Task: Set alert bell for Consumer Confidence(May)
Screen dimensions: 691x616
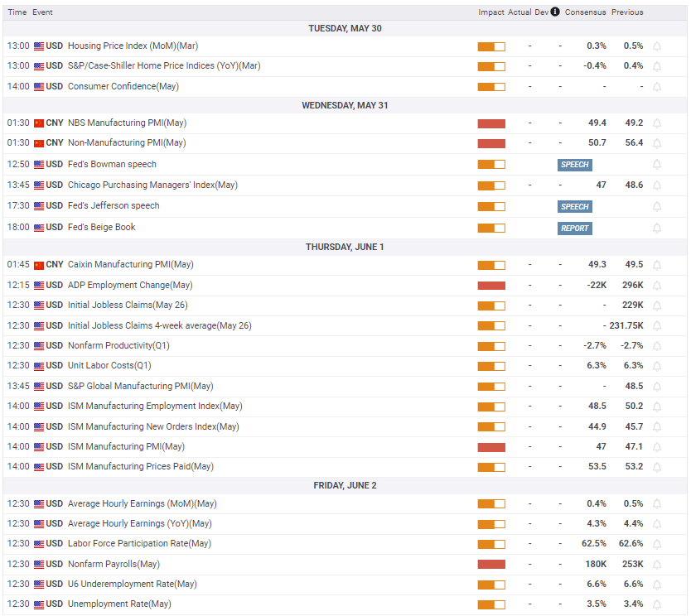Action: 657,87
